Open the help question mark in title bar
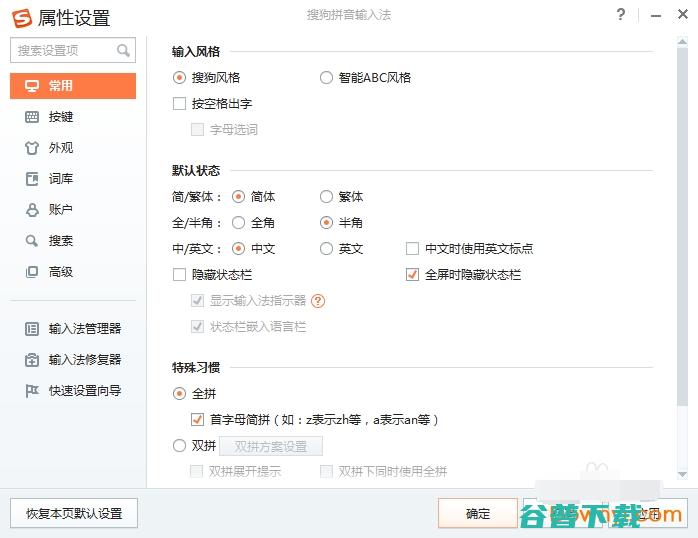The height and width of the screenshot is (538, 698). click(621, 15)
